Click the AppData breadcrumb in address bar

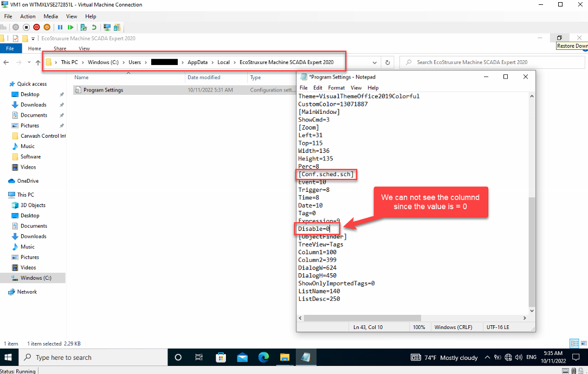[x=197, y=62]
